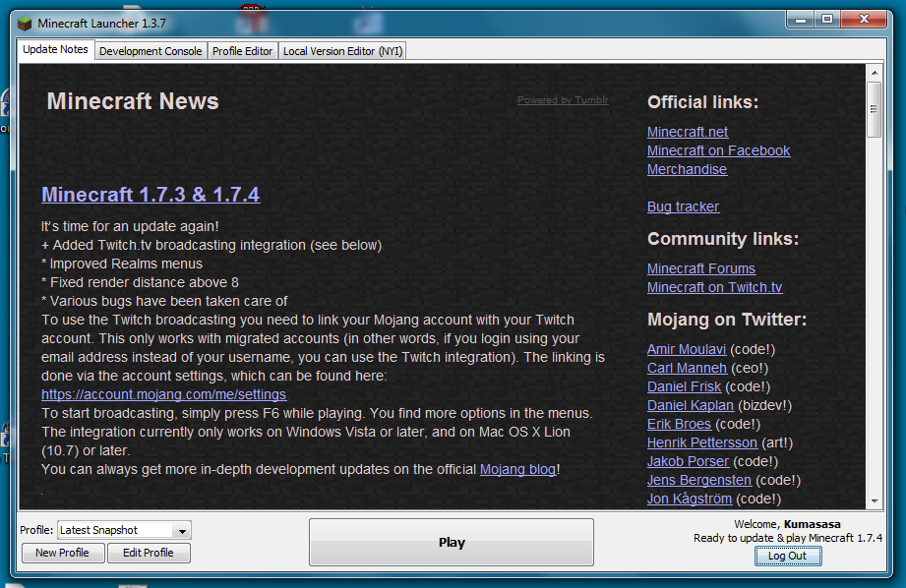This screenshot has width=906, height=588.
Task: Open Carl Manneh's Twitter link
Action: click(x=687, y=368)
